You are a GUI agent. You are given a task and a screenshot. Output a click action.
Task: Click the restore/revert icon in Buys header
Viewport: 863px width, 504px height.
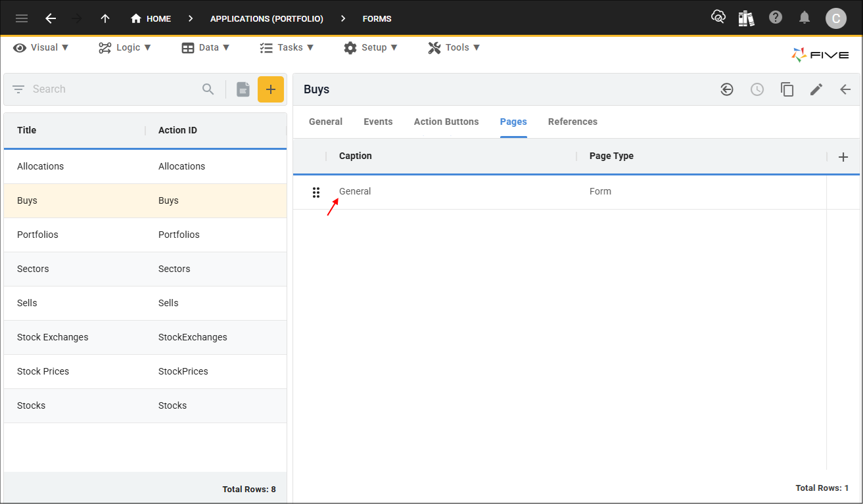727,89
